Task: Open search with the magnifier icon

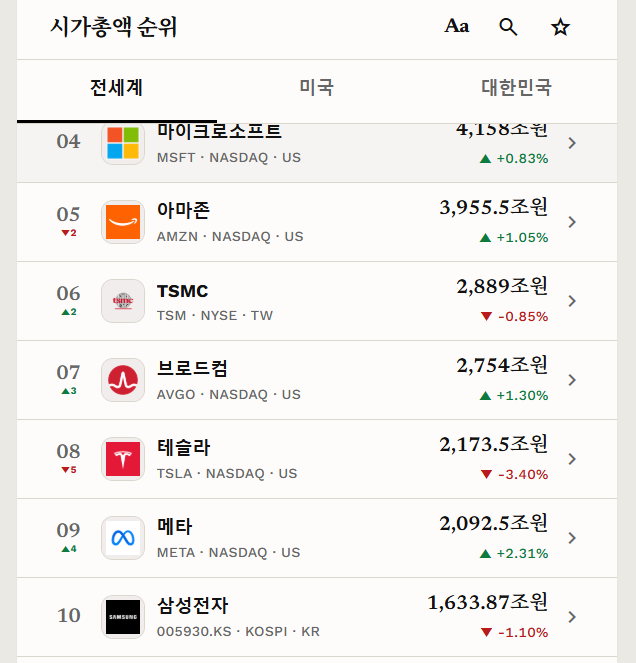Action: tap(508, 27)
